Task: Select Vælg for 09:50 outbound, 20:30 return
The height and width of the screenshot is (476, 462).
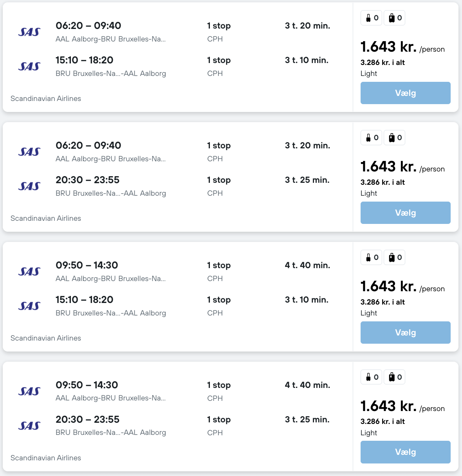Action: (x=405, y=452)
